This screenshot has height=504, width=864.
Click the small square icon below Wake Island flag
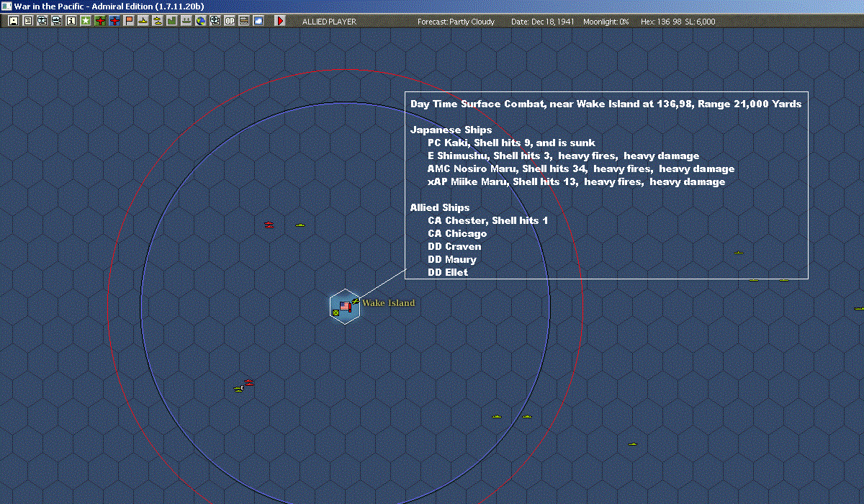336,312
